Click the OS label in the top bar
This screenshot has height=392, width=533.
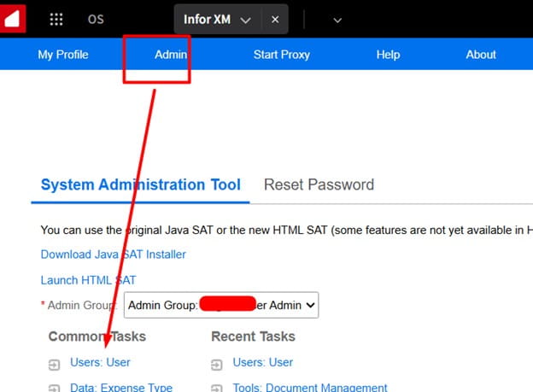click(x=96, y=19)
